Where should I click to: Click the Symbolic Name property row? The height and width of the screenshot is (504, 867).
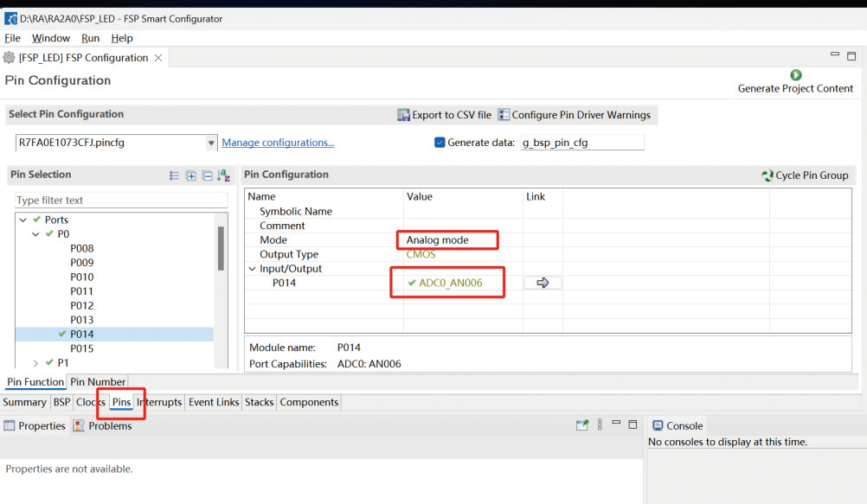coord(548,211)
